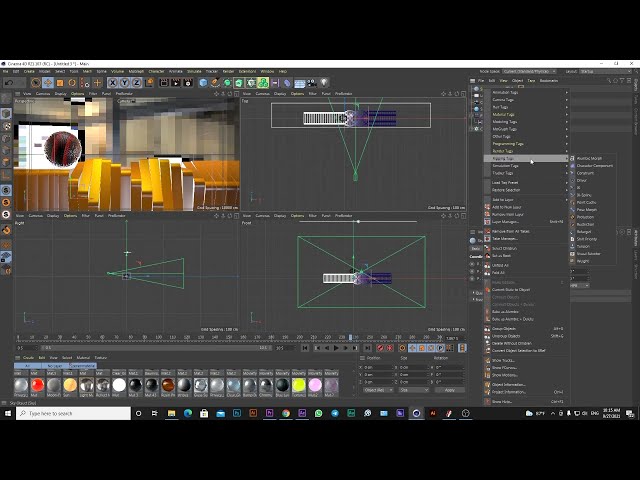
Task: Open the Node Space dropdown
Action: (530, 71)
